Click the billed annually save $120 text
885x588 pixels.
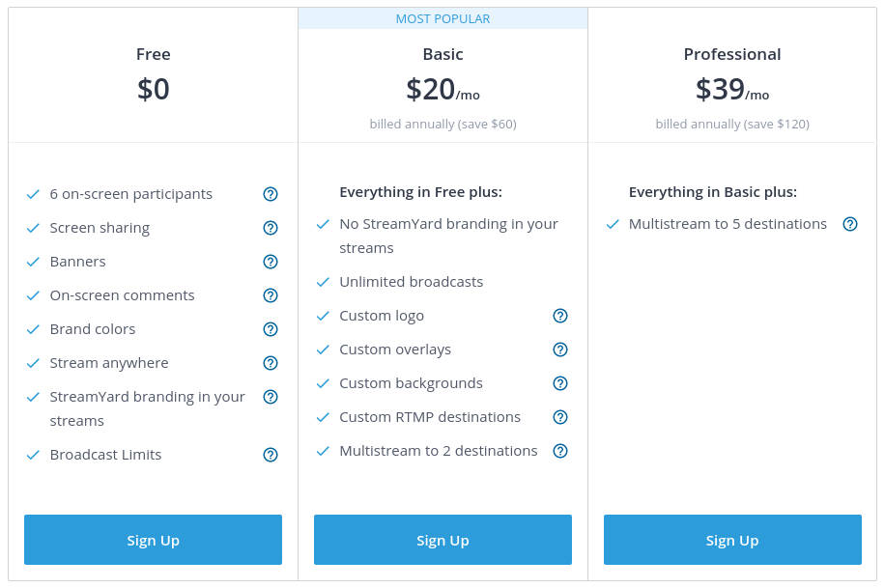pyautogui.click(x=732, y=124)
